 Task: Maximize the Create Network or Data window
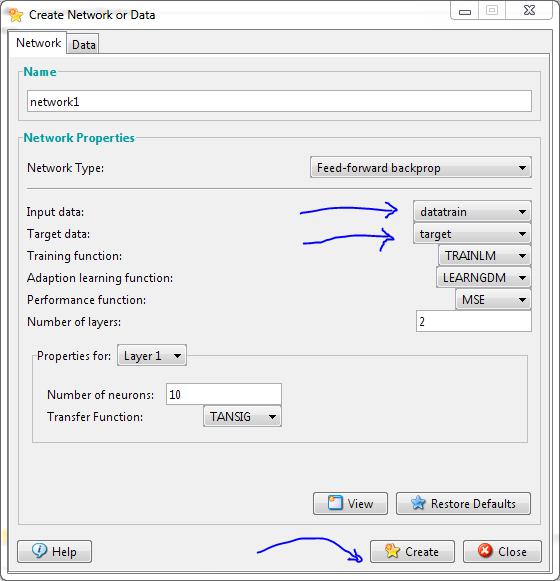(x=492, y=11)
